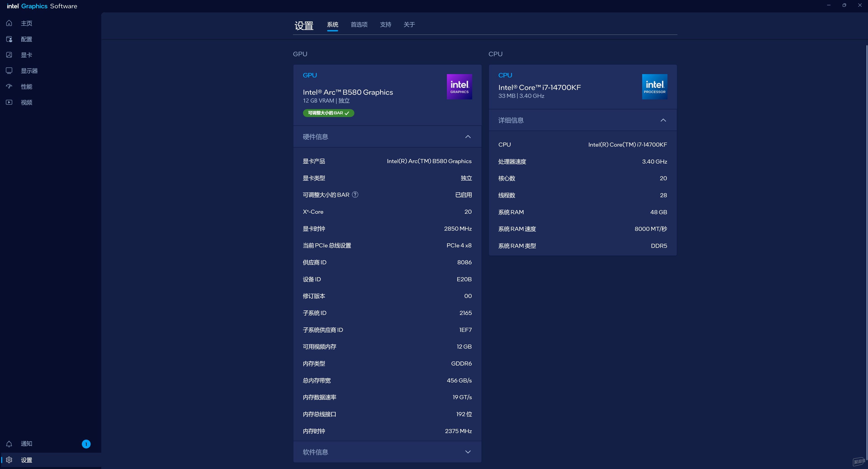Switch to the 系统 tab
The height and width of the screenshot is (469, 868).
pos(332,25)
